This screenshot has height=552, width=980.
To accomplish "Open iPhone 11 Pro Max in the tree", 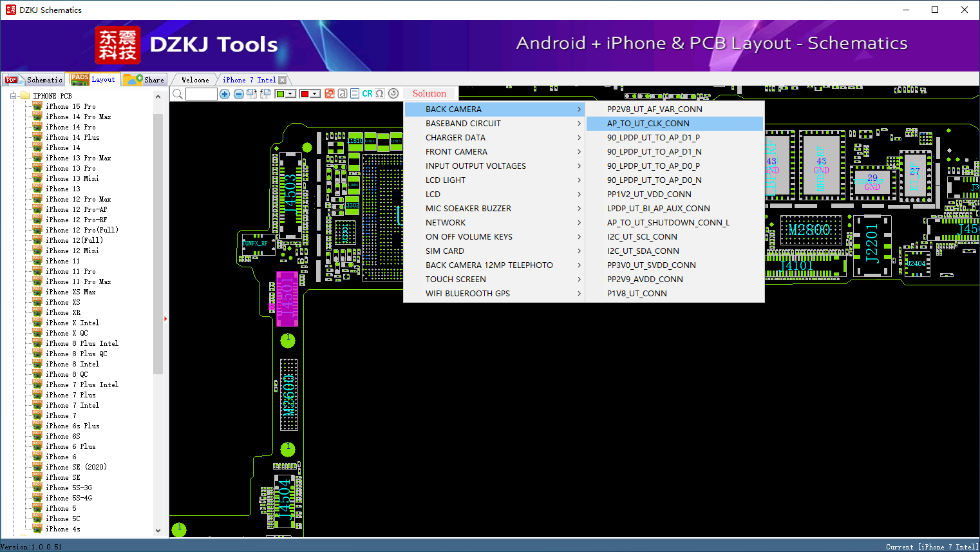I will (79, 282).
